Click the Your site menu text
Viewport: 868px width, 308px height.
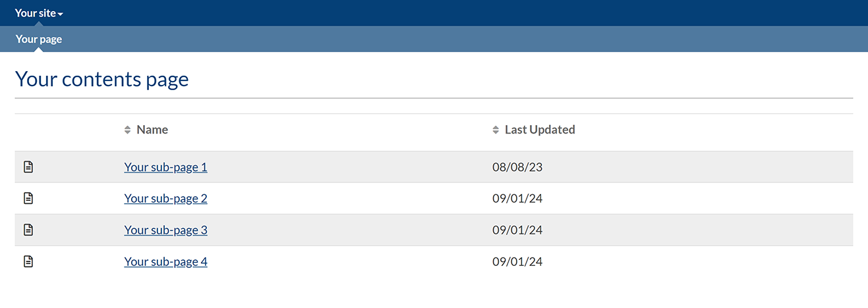35,13
